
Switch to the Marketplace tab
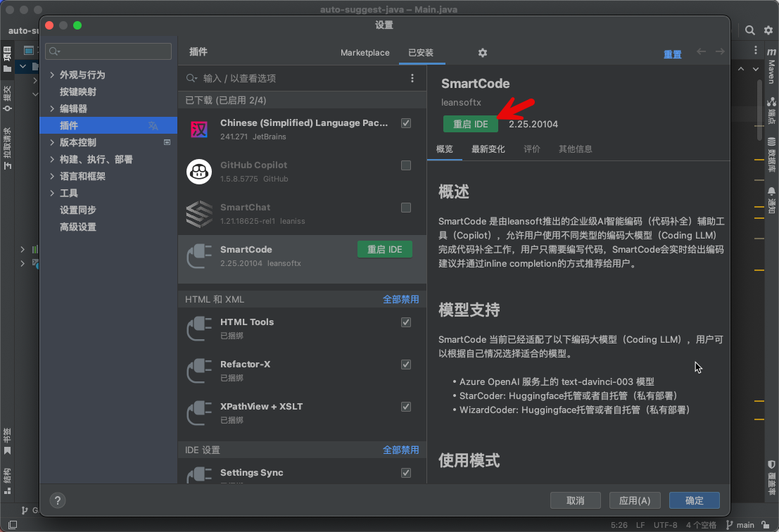(x=365, y=53)
